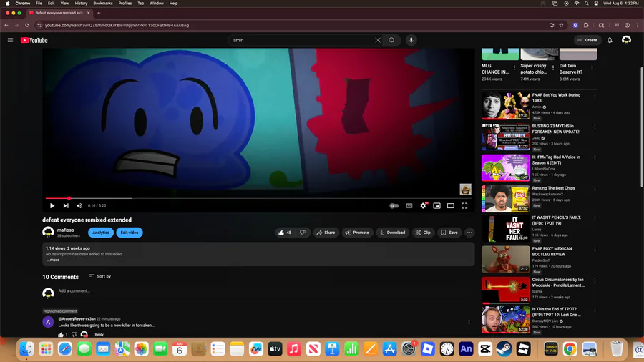This screenshot has width=644, height=362.
Task: Enable miniplayer mode
Action: pos(436,205)
